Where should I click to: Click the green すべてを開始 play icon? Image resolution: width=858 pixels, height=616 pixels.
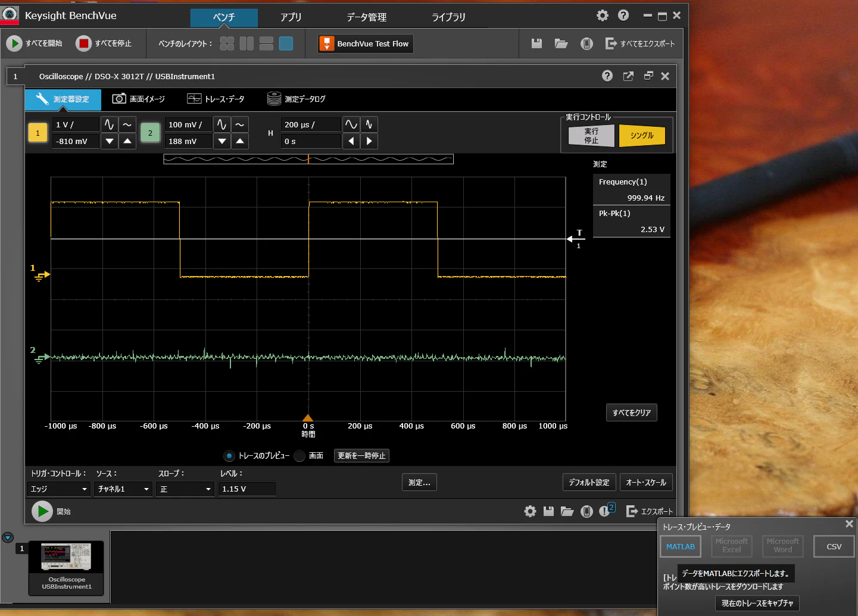point(14,43)
